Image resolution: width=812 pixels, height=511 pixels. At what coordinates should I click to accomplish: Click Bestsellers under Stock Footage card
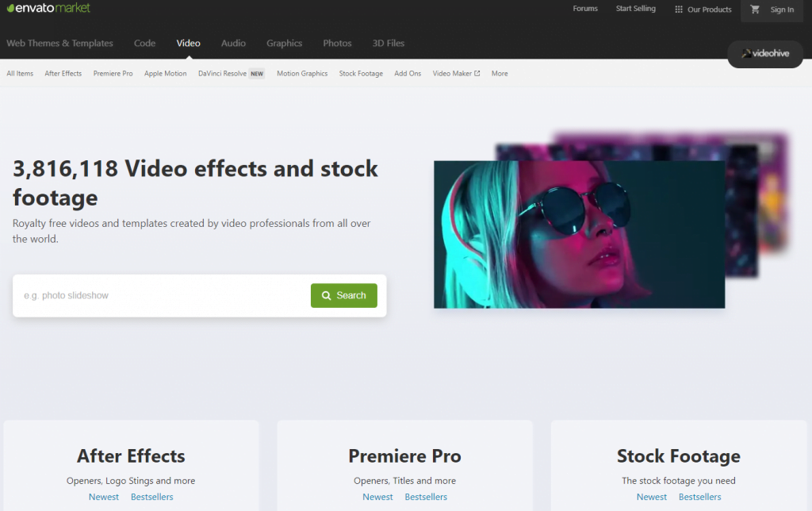tap(699, 497)
